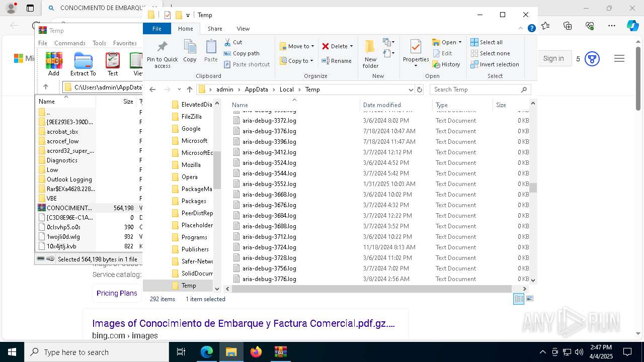Screen dimensions: 644x362
Task: Open WinRAR Tools menu
Action: pos(99,43)
